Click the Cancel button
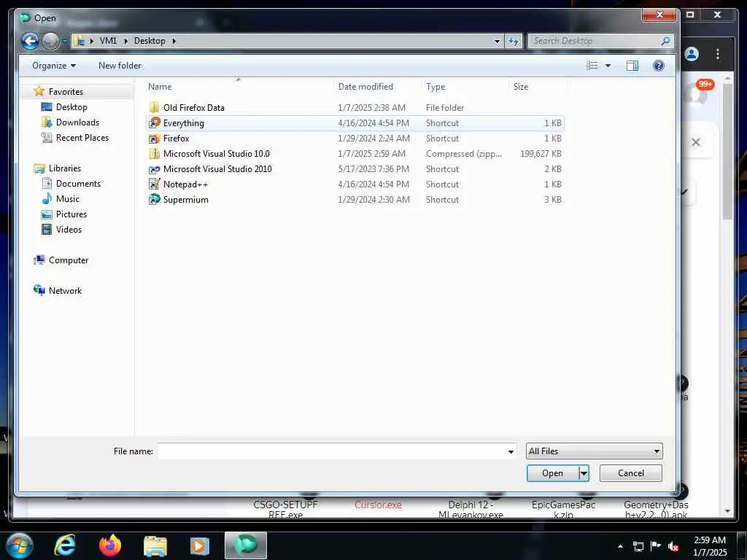747x560 pixels. pyautogui.click(x=631, y=472)
